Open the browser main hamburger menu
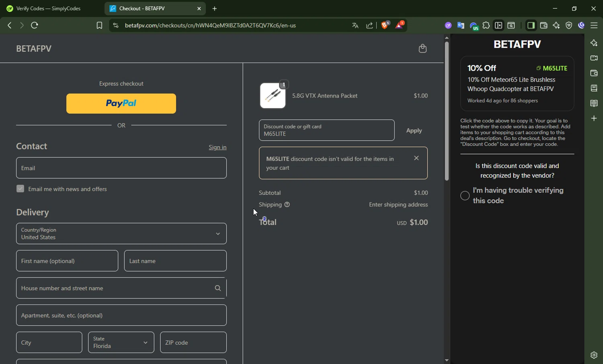 594,25
